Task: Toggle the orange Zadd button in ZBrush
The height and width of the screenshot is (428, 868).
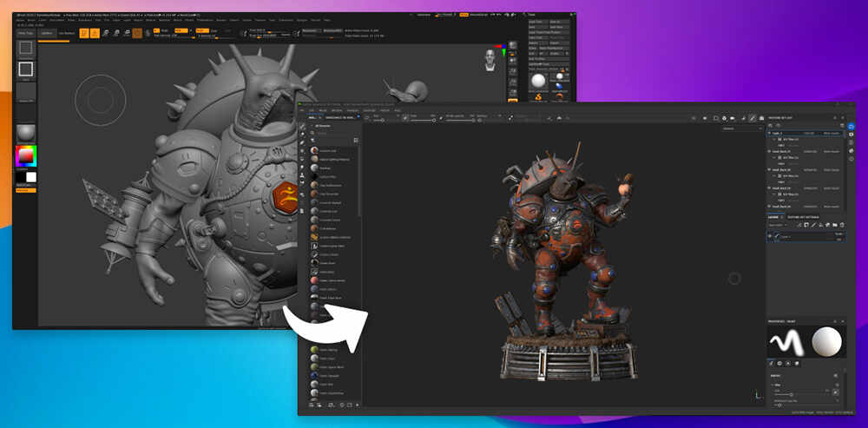Action: [x=202, y=30]
